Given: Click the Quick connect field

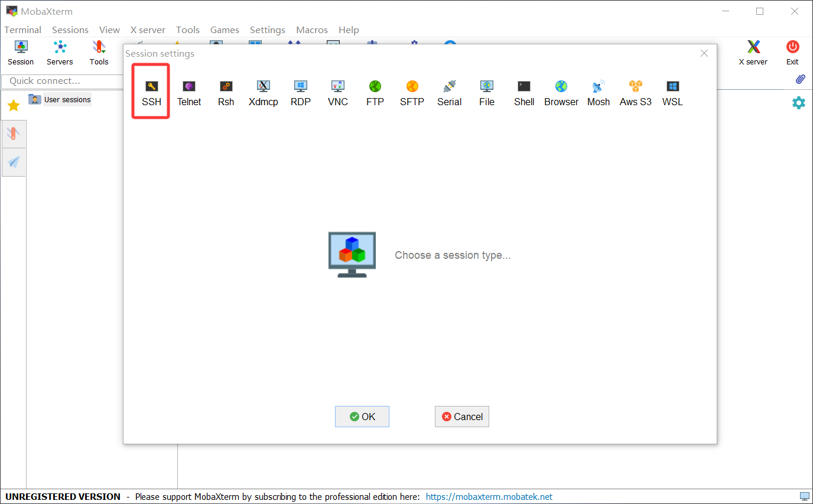Looking at the screenshot, I should 62,81.
